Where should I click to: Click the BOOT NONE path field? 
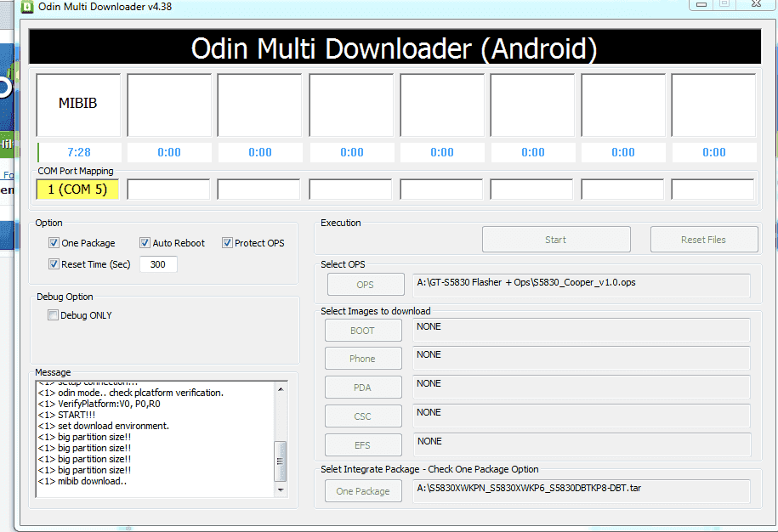tap(582, 331)
